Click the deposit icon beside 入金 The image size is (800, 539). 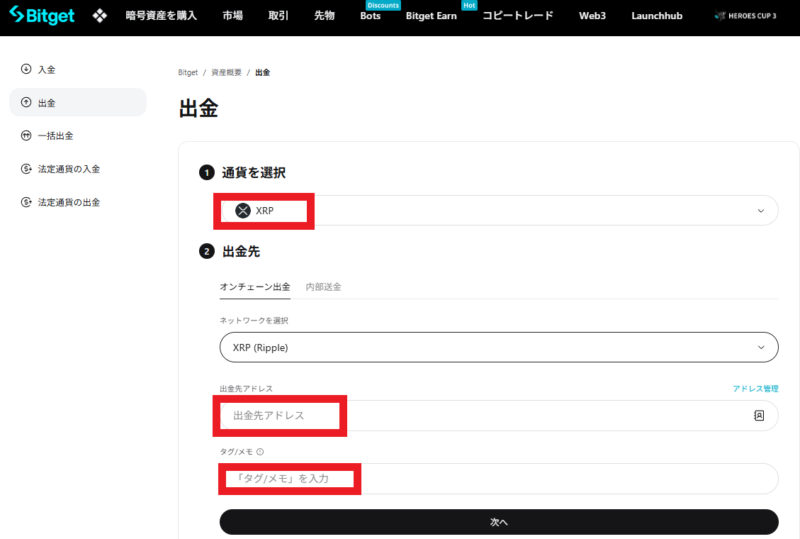click(26, 69)
